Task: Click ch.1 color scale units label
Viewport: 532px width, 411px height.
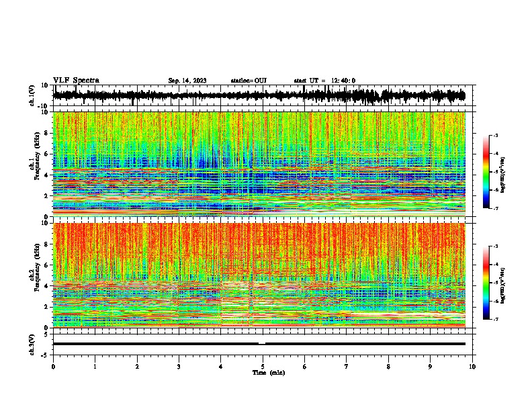Action: (x=503, y=175)
